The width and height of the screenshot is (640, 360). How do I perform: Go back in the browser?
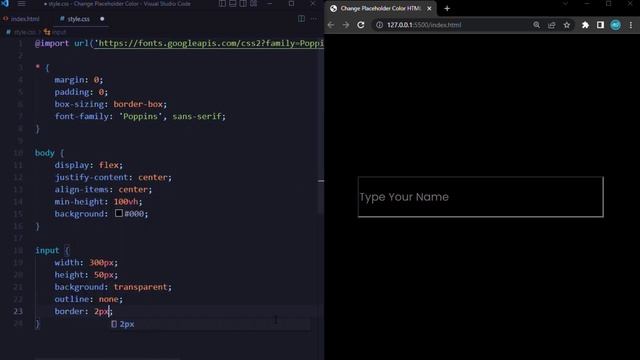[331, 25]
